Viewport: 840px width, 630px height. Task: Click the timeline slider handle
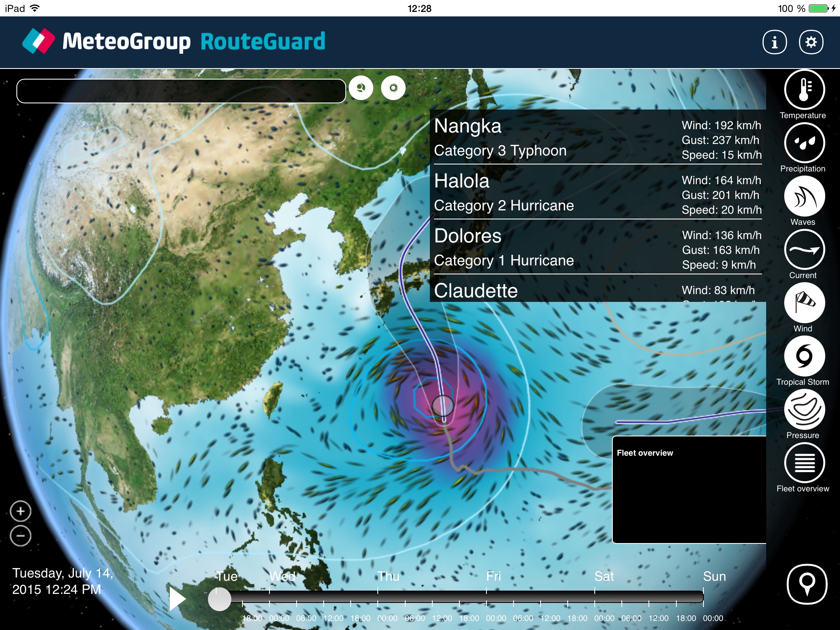coord(219,599)
